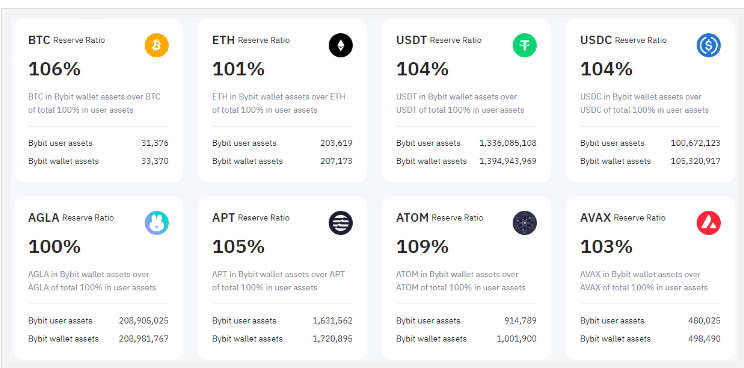744x368 pixels.
Task: Click USDT wallet assets amount 1,394,943,969
Action: point(508,161)
